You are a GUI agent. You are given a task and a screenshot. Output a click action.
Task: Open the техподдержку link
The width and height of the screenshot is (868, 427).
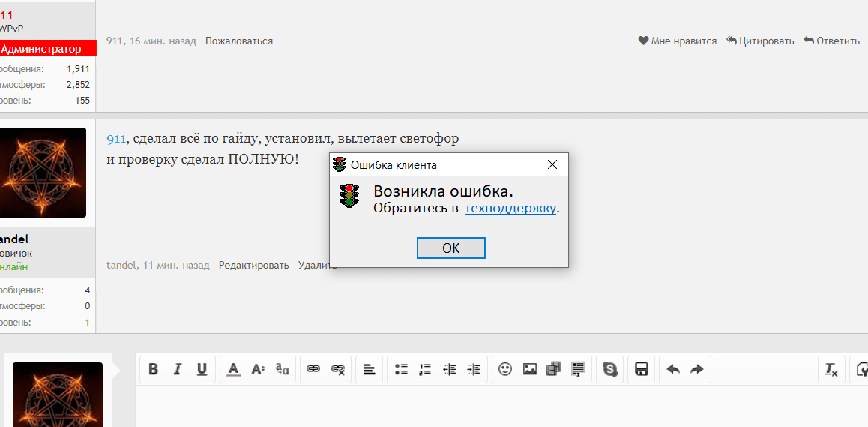[510, 209]
